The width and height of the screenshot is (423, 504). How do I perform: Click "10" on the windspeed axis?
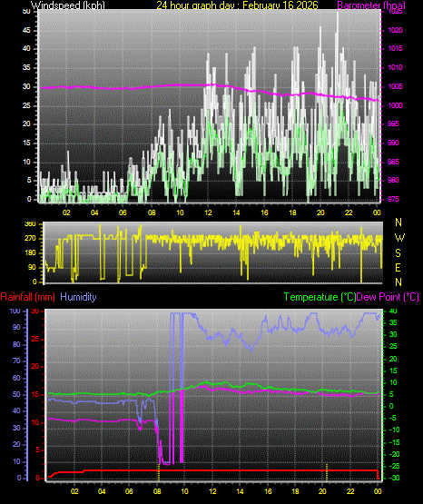pos(26,162)
